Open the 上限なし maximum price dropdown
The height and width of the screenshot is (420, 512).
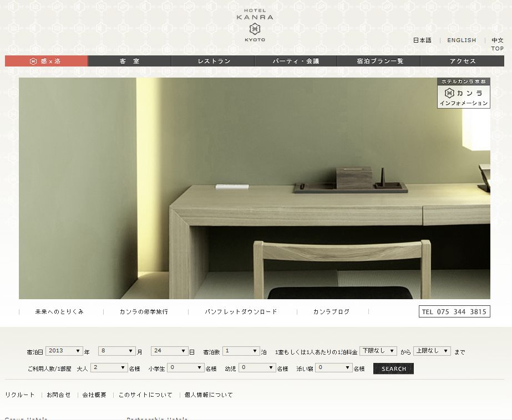tap(432, 351)
